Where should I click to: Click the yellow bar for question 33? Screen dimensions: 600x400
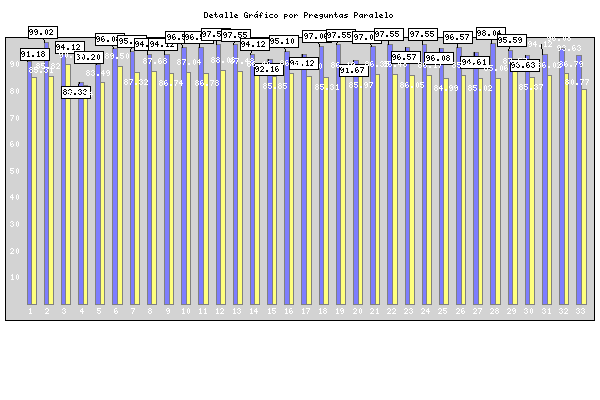(x=584, y=197)
